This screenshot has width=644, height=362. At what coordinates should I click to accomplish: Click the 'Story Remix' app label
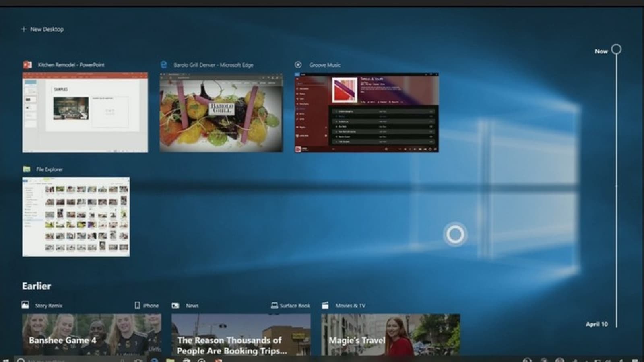click(x=49, y=306)
